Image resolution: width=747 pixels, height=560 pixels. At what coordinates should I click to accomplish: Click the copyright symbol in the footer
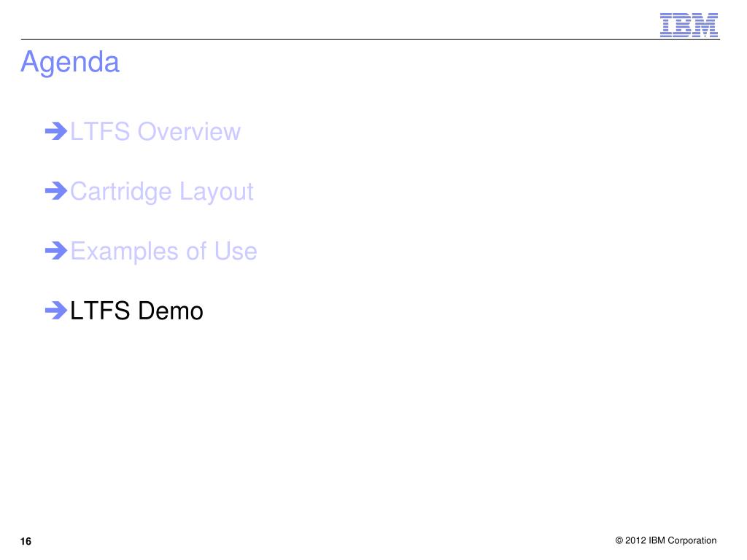click(x=619, y=540)
